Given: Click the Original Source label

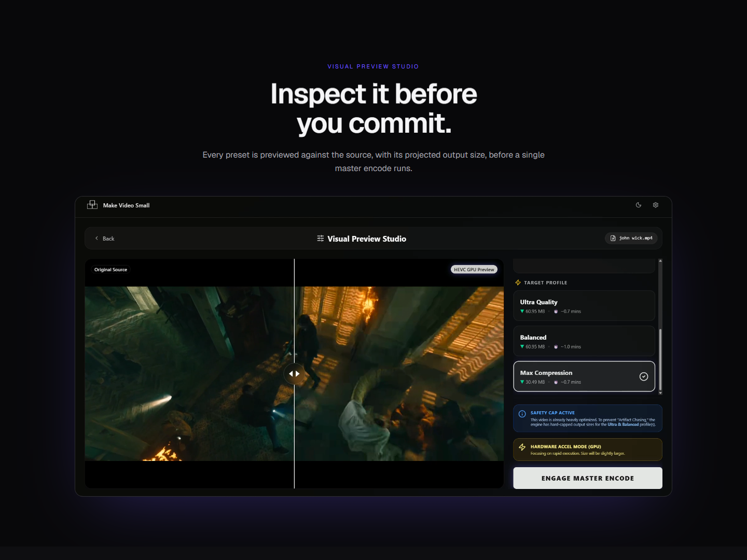Looking at the screenshot, I should (x=110, y=270).
